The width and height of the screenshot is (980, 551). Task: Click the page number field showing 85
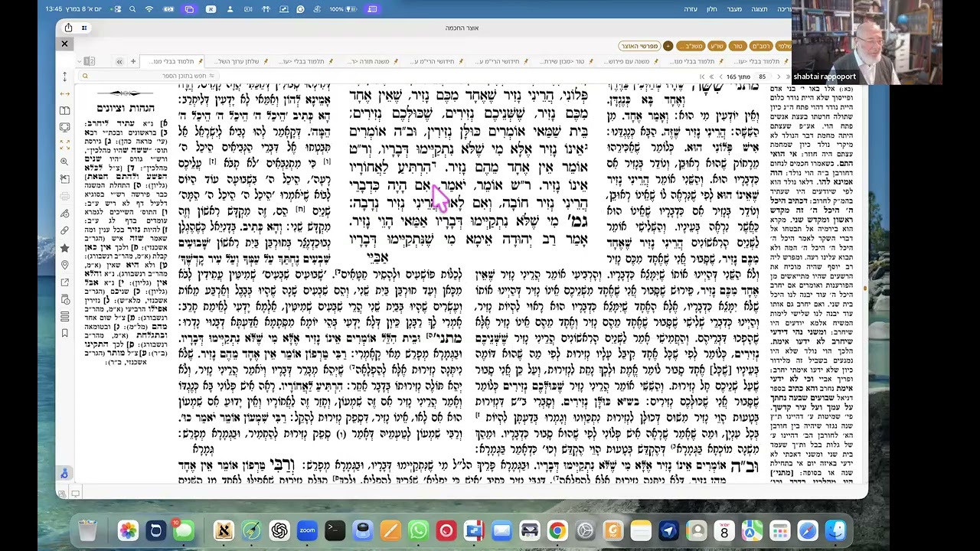(762, 77)
